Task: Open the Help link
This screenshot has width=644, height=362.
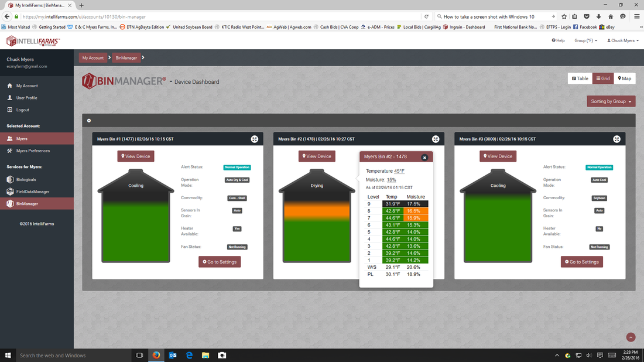Action: [x=558, y=40]
